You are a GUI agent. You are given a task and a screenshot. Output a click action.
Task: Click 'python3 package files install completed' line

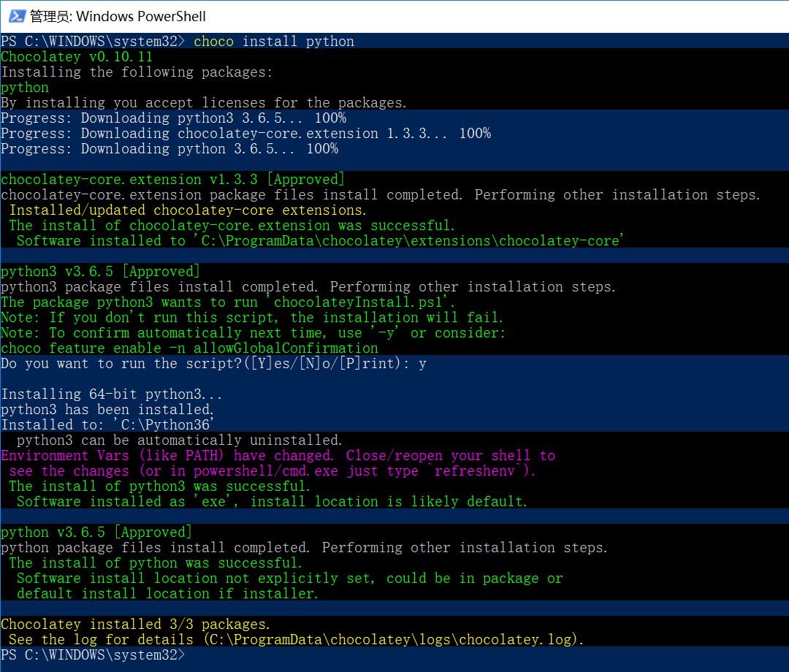point(308,287)
